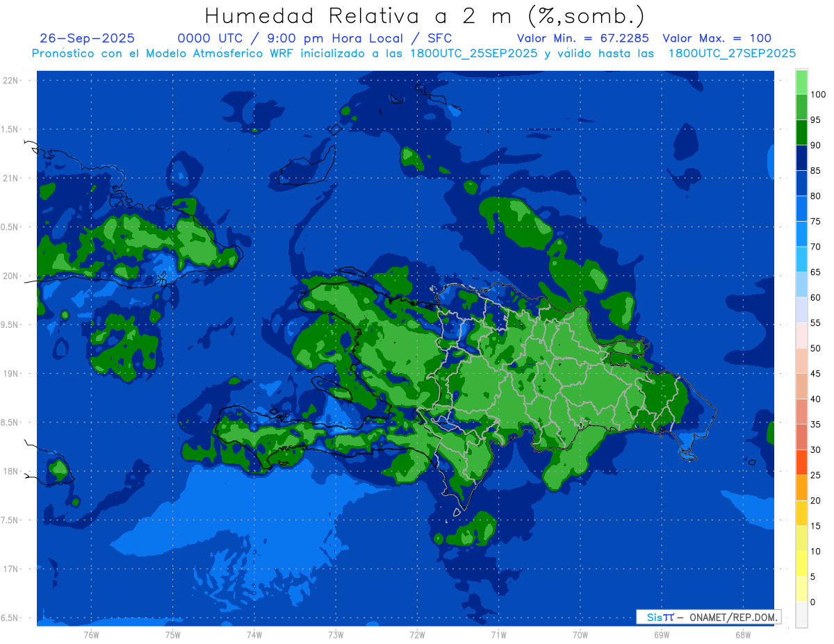This screenshot has width=834, height=644.
Task: Select the 26-Sep-2025 date label
Action: click(x=88, y=38)
